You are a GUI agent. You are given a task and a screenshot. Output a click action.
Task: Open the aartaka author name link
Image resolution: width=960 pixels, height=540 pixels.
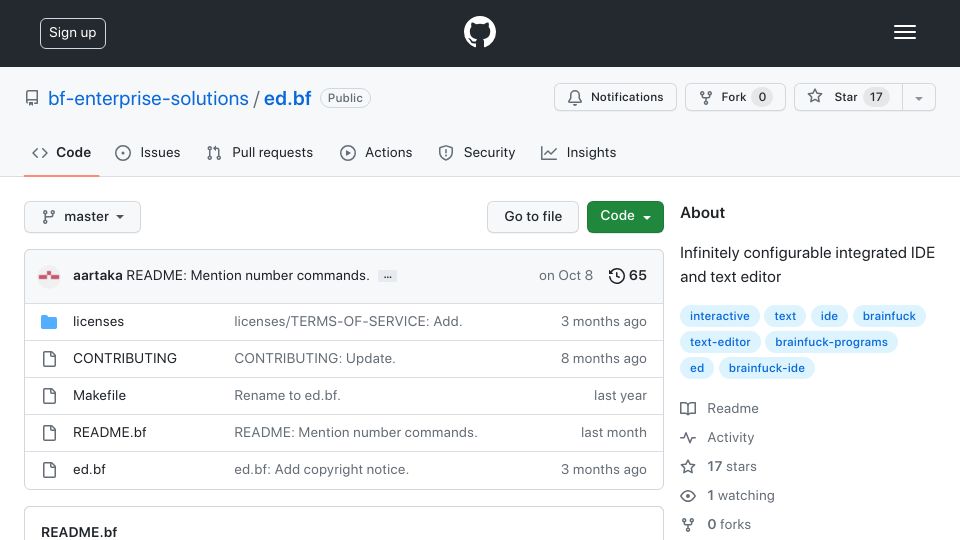(97, 276)
